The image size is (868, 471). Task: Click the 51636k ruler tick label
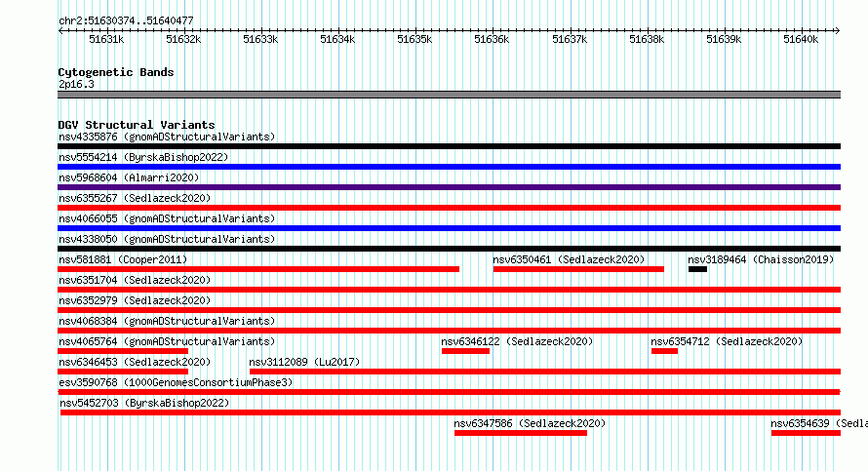pos(492,39)
